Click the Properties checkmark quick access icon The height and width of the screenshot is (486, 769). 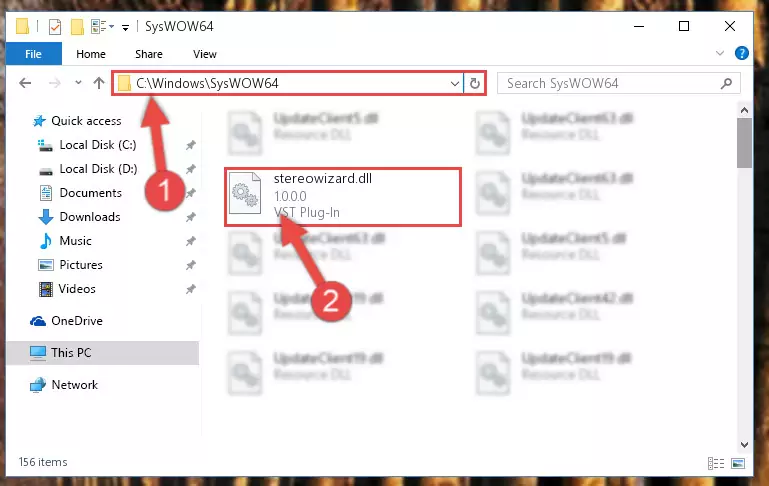click(x=55, y=26)
